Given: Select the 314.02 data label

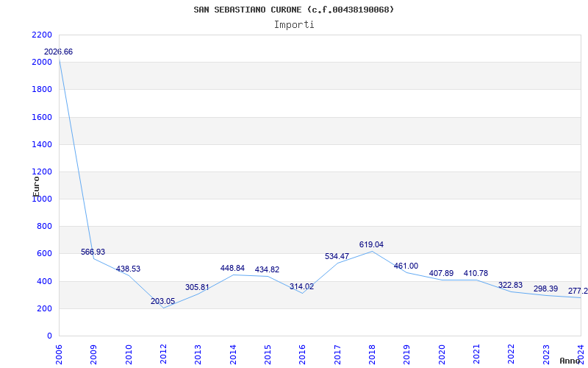Looking at the screenshot, I should pos(302,286).
